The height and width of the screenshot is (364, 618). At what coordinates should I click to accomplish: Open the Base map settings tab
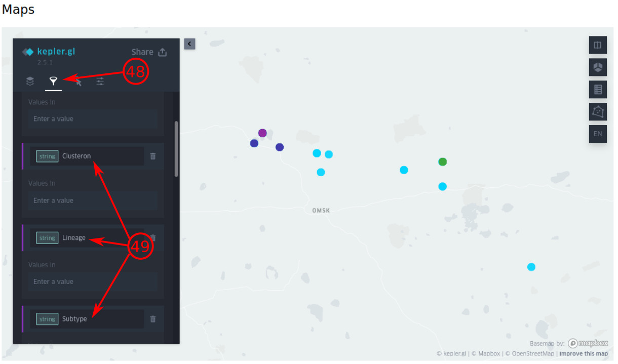click(x=100, y=82)
